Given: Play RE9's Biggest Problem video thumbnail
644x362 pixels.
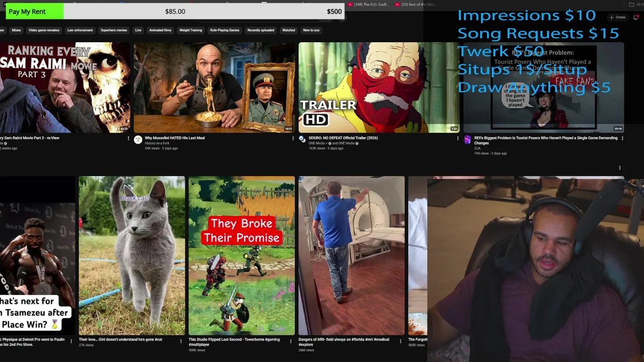Looking at the screenshot, I should tap(543, 87).
